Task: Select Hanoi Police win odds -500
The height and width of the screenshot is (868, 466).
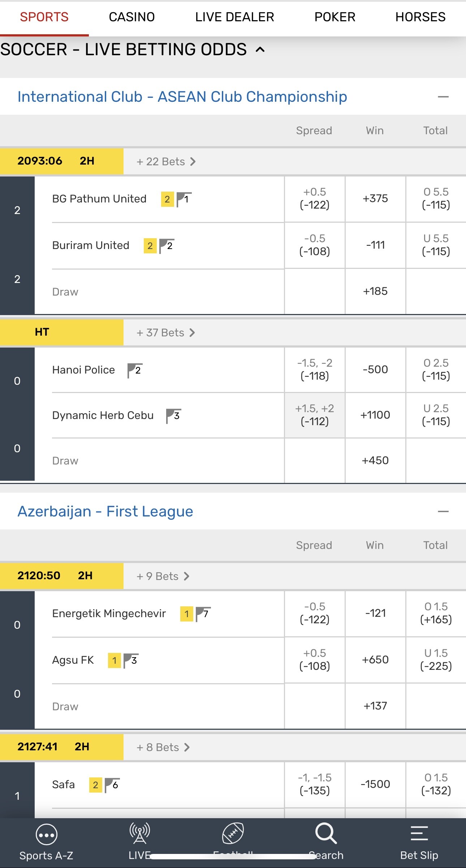Action: click(x=375, y=370)
